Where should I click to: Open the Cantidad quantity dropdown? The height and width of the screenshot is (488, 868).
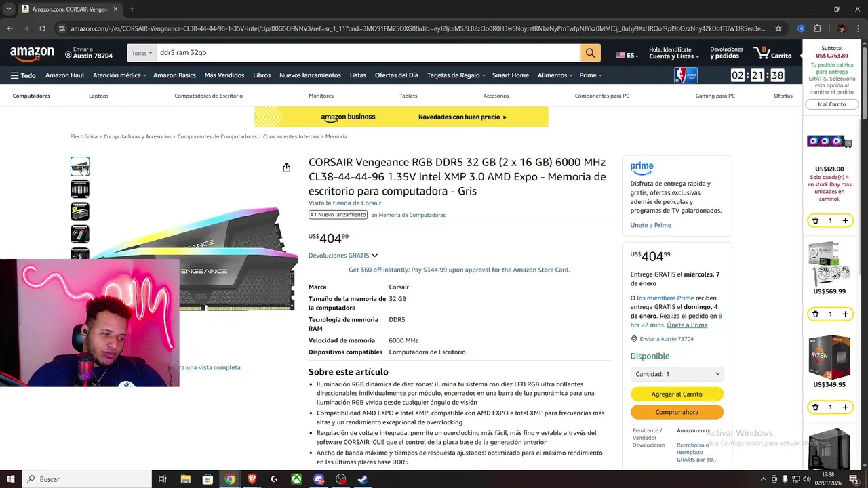click(677, 374)
